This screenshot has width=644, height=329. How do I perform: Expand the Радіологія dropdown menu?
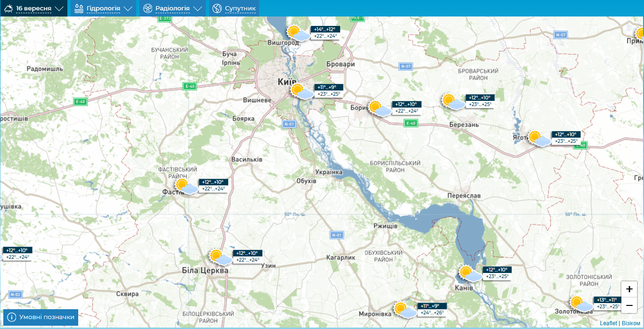tap(172, 8)
